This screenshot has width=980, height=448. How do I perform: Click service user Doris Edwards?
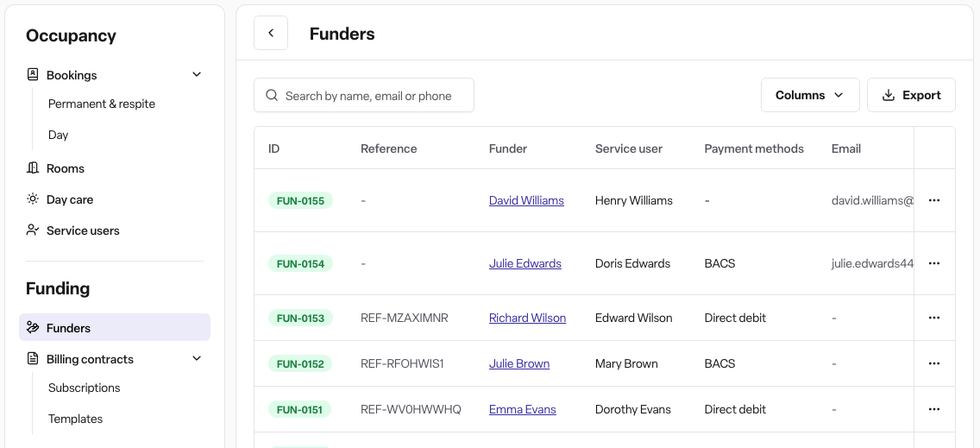[x=632, y=263]
